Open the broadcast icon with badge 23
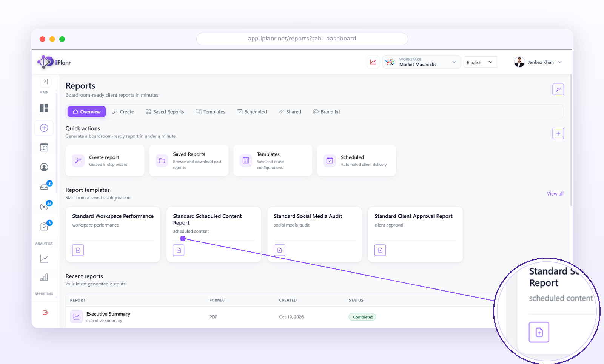604x364 pixels. [x=44, y=207]
